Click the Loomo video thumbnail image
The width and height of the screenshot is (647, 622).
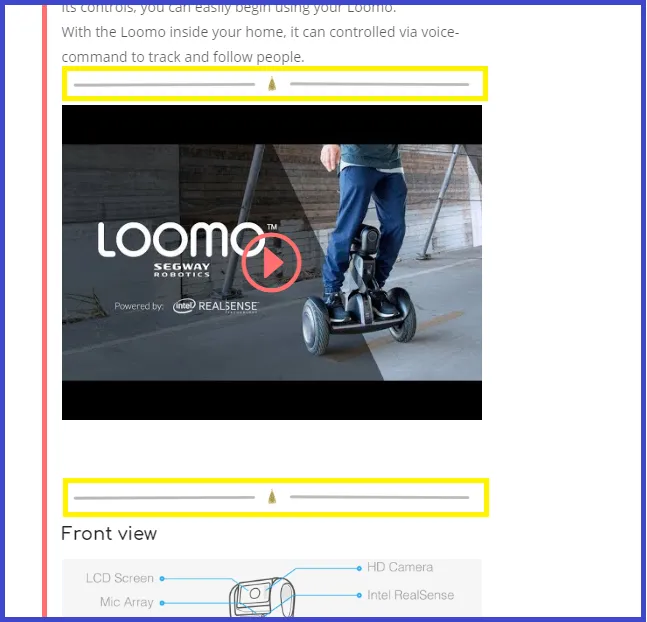272,262
